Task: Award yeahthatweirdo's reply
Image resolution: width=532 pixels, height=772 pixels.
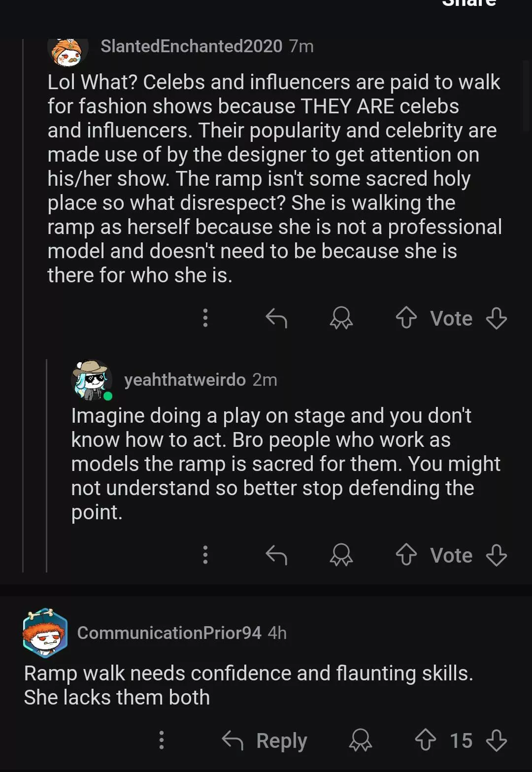Action: [x=341, y=555]
